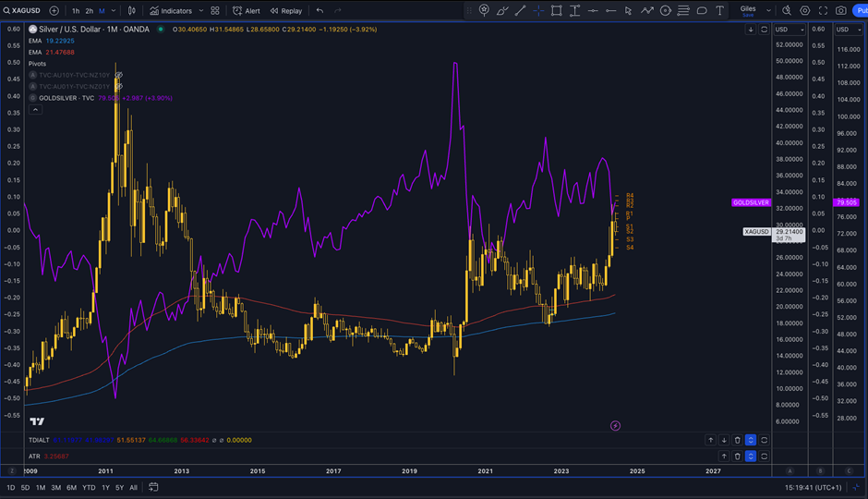Screen dimensions: 868x499
Task: Show hidden TVC:AU10Y-TVC:NZ10Y indicator
Action: 118,75
